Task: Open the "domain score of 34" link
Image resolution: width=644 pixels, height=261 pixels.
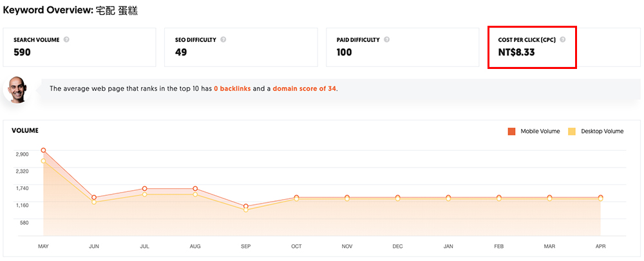Action: pyautogui.click(x=304, y=88)
